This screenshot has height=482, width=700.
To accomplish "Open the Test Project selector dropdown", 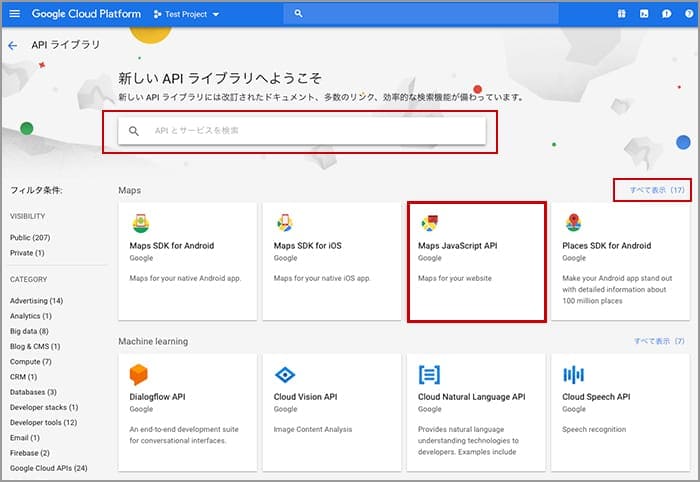I will pyautogui.click(x=186, y=14).
